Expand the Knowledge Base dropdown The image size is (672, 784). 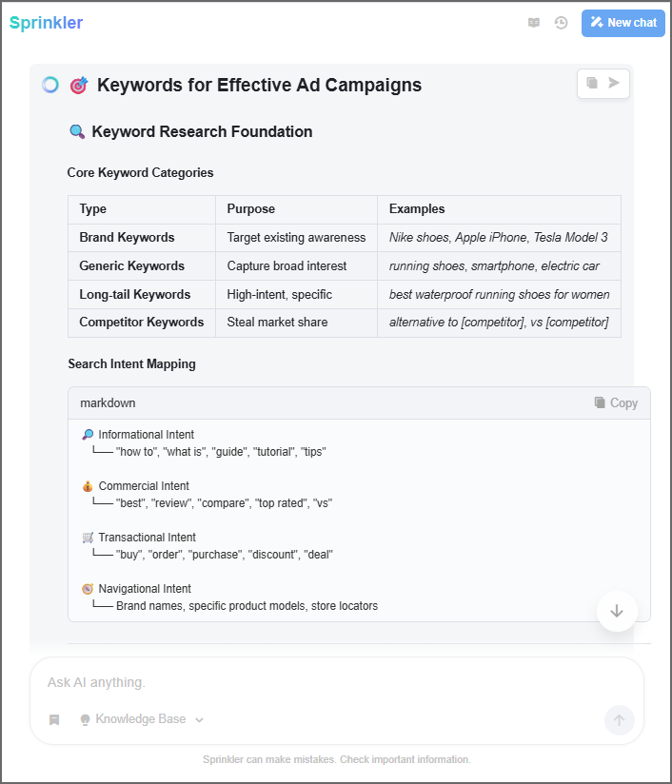click(x=142, y=719)
